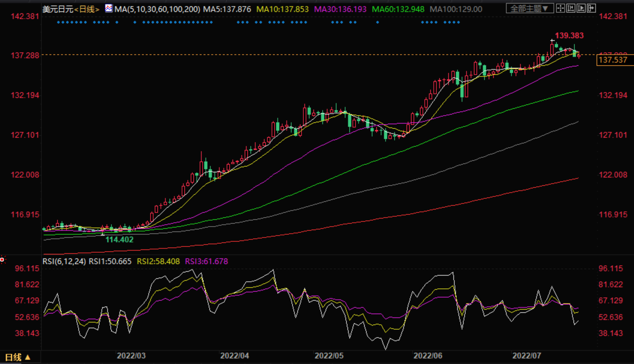Click the play-forward chart icon

581,9
